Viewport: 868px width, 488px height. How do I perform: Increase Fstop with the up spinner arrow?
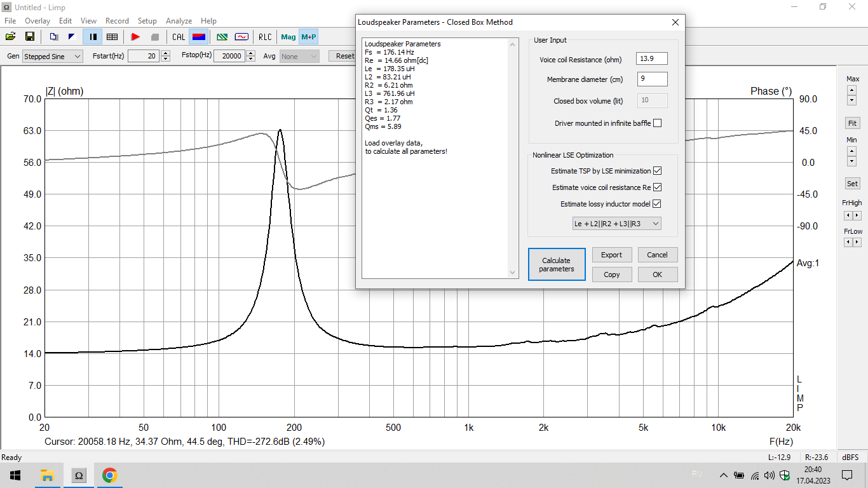coord(251,53)
